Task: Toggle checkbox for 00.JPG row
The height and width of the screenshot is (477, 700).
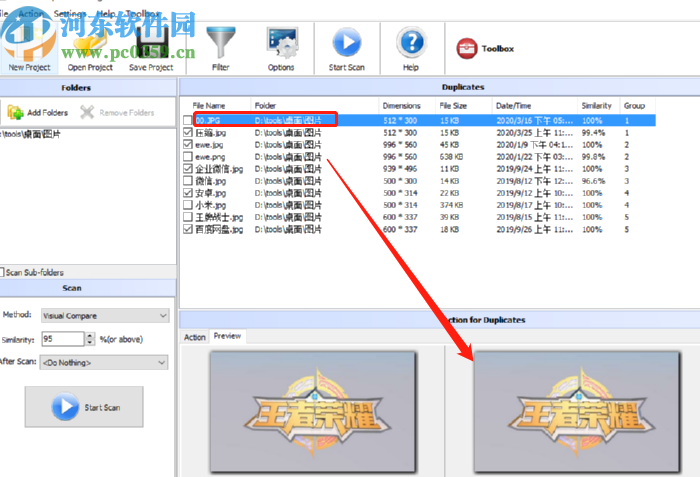Action: 188,120
